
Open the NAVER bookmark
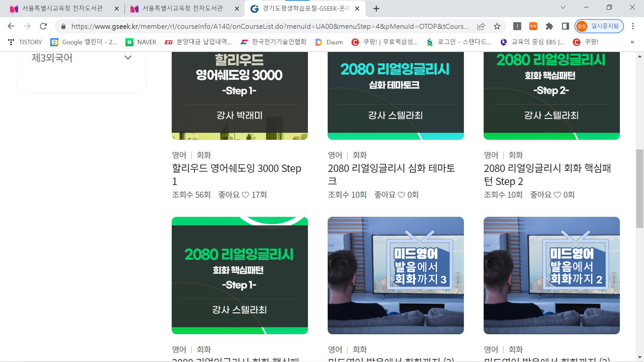(x=141, y=42)
